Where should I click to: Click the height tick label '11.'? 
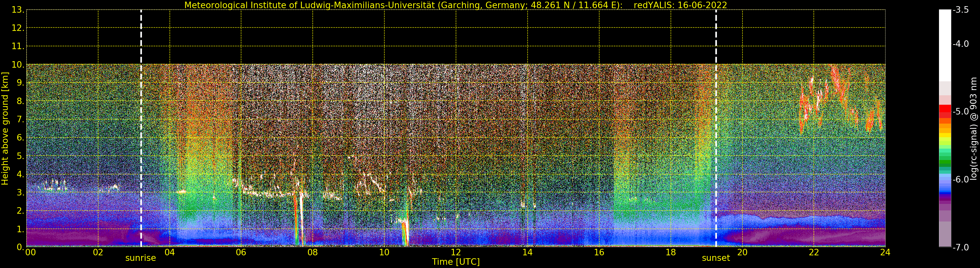[x=18, y=47]
